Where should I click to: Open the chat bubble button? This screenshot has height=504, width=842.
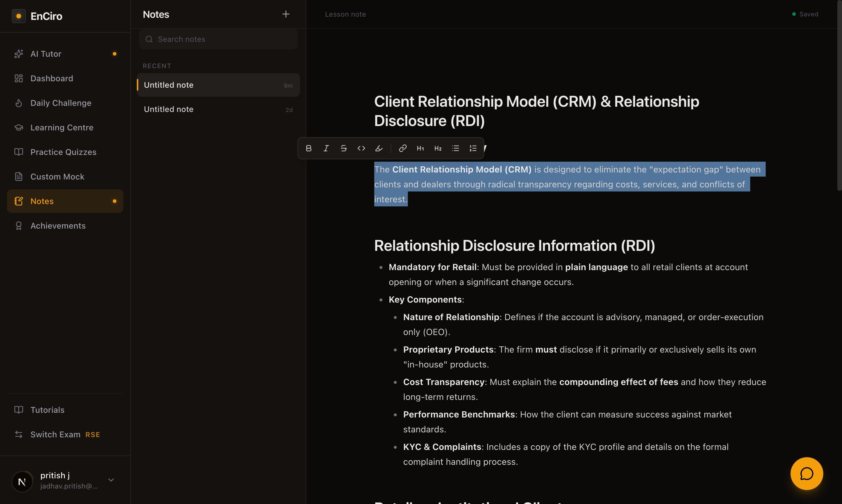(807, 473)
